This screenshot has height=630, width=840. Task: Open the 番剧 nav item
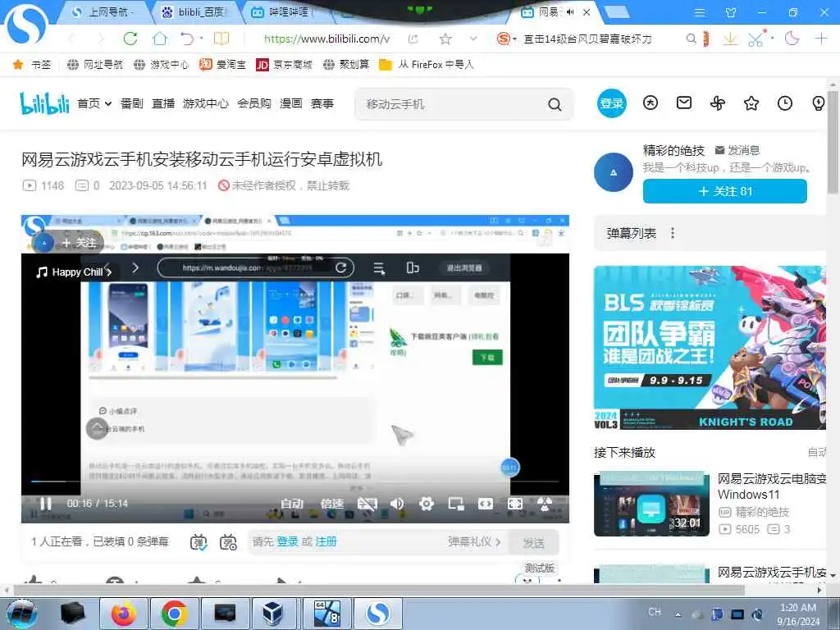tap(132, 103)
